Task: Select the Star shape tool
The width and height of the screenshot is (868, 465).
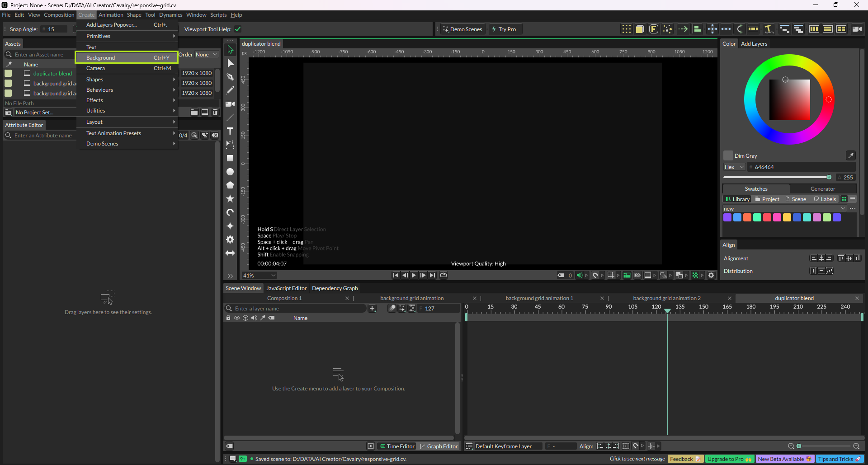Action: coord(230,199)
